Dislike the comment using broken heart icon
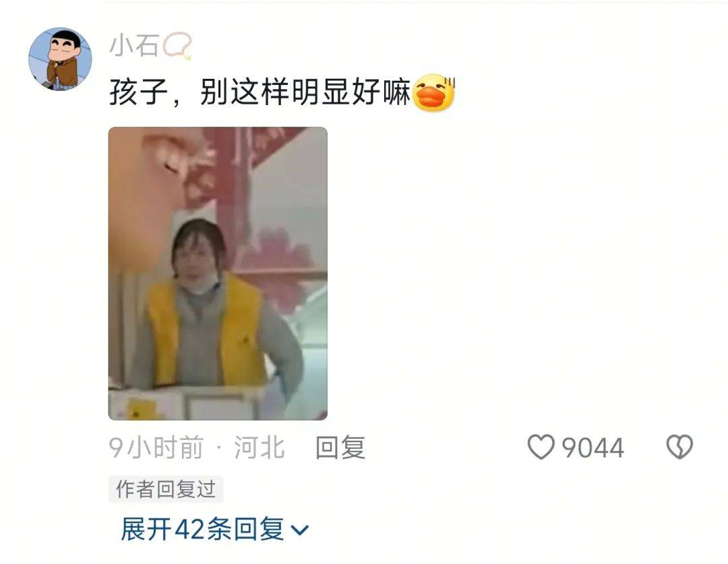This screenshot has height=564, width=728. click(679, 447)
